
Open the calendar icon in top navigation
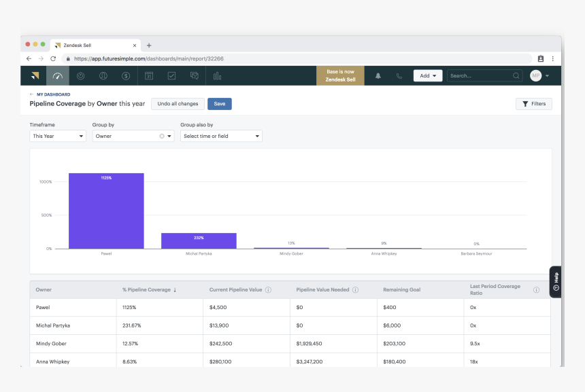click(x=148, y=76)
